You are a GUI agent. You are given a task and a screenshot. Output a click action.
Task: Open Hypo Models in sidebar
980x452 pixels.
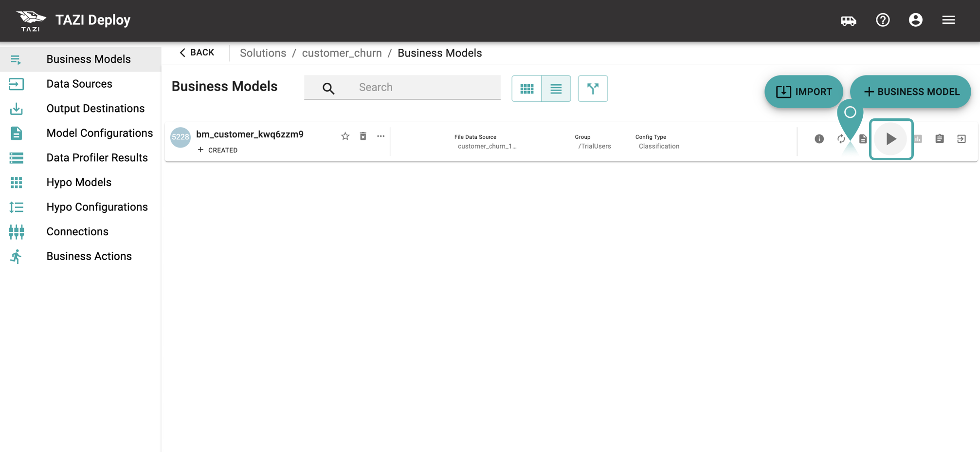coord(80,182)
